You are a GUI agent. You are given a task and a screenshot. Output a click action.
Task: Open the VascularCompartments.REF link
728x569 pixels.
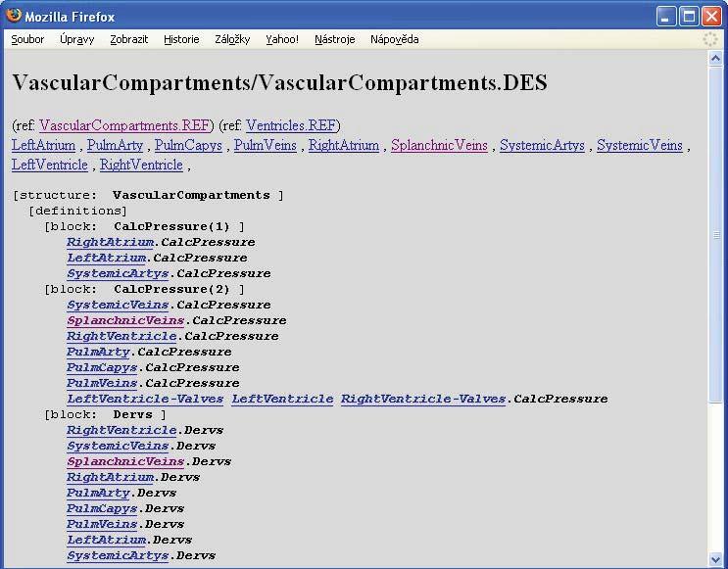click(x=124, y=125)
